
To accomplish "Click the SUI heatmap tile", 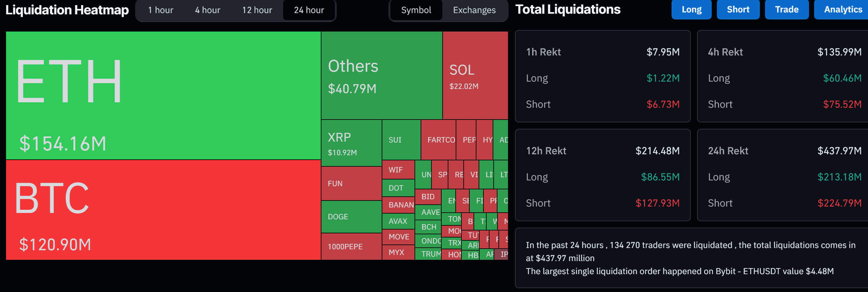I will coord(401,140).
